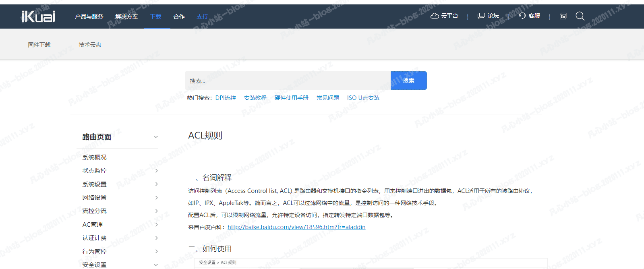The image size is (644, 269).
Task: Click the cloud platform icon
Action: click(x=435, y=16)
